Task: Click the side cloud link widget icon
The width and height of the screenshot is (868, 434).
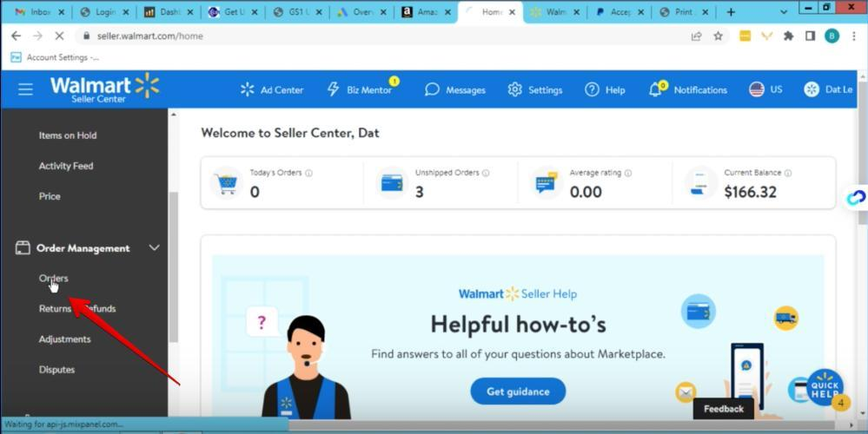Action: (857, 199)
